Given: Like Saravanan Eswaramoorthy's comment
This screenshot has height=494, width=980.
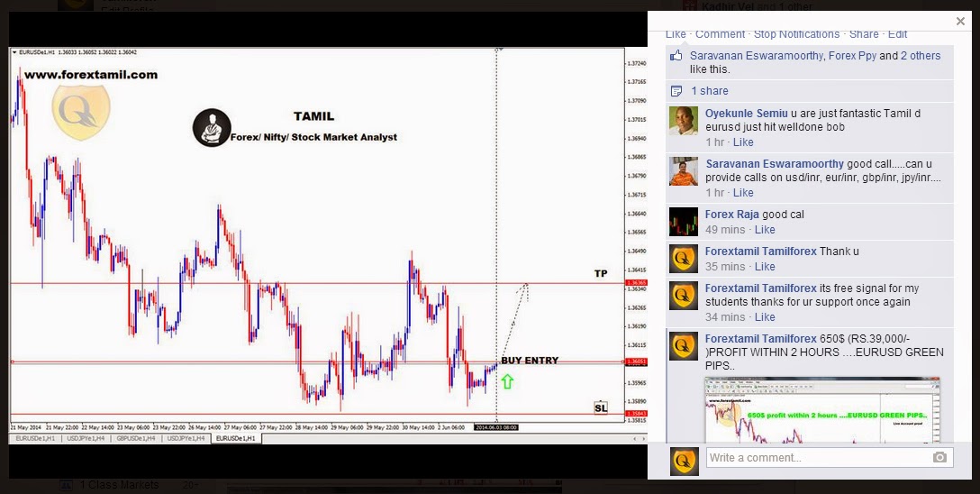Looking at the screenshot, I should 743,193.
